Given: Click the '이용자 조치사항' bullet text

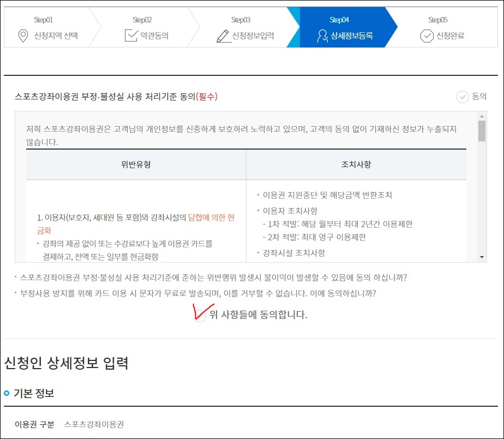Looking at the screenshot, I should pos(290,211).
